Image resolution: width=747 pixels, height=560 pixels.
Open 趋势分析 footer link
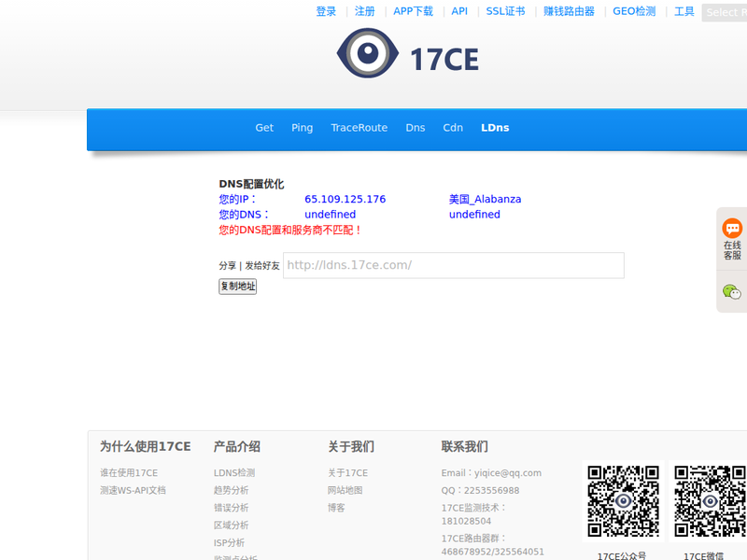point(231,490)
